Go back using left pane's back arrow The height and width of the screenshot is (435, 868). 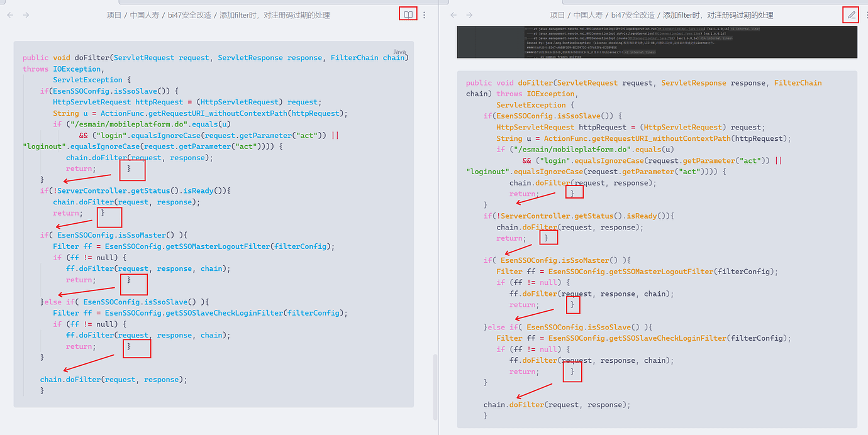(10, 14)
